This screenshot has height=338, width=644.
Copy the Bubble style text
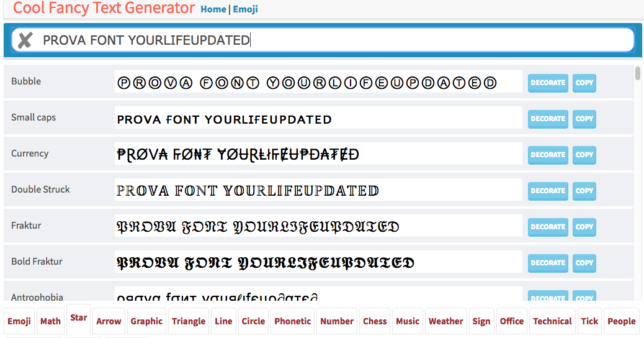584,83
